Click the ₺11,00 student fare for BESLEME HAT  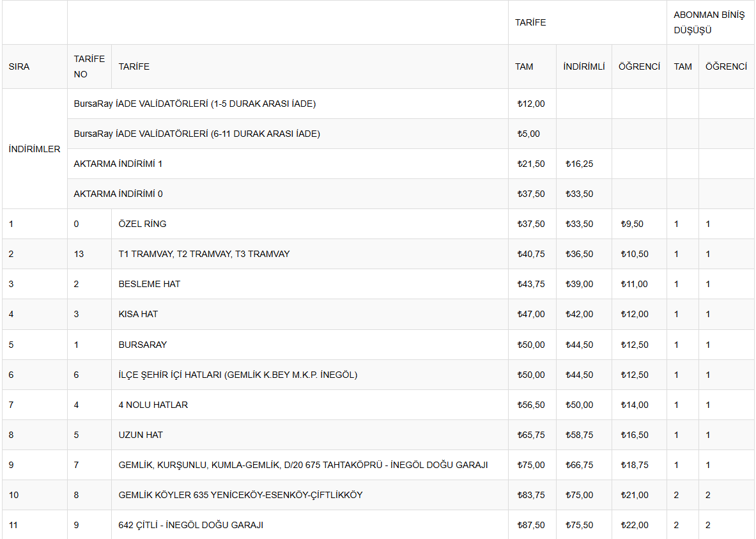pyautogui.click(x=635, y=285)
